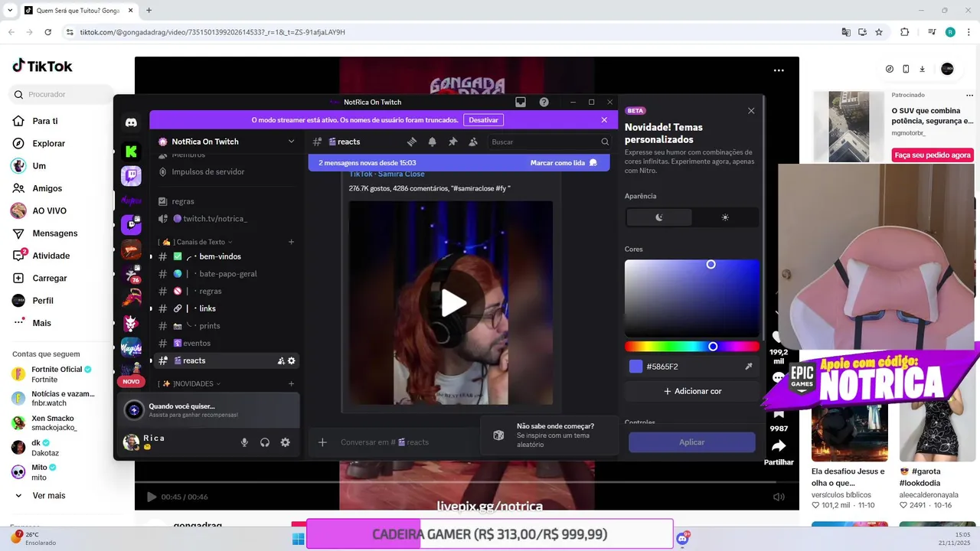This screenshot has width=980, height=551.
Task: Reload the TikTok page
Action: click(48, 32)
